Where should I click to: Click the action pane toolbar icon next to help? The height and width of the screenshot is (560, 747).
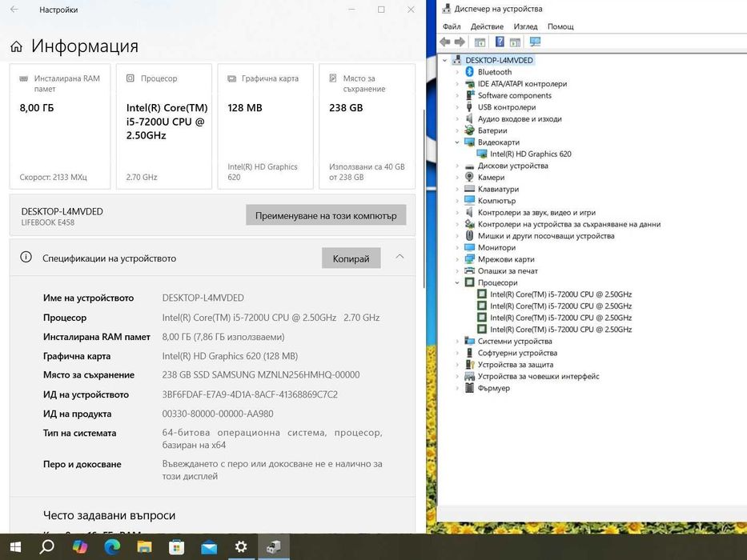point(515,42)
